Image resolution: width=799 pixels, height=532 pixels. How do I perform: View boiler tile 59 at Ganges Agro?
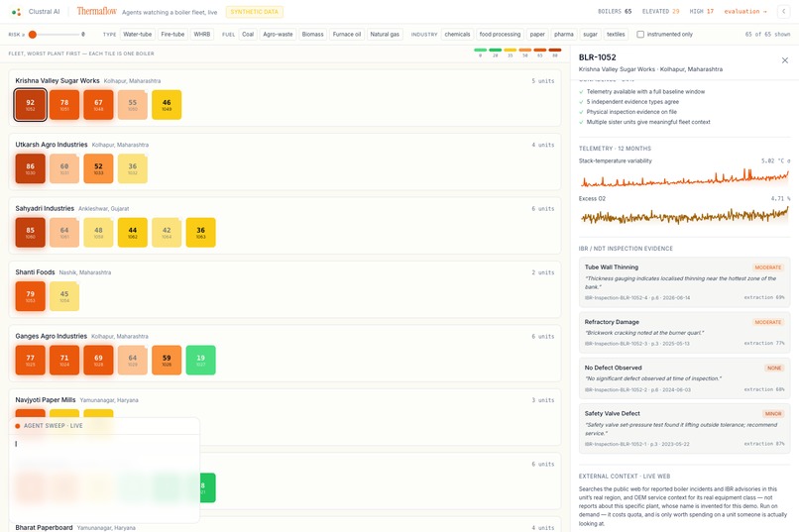pos(167,360)
